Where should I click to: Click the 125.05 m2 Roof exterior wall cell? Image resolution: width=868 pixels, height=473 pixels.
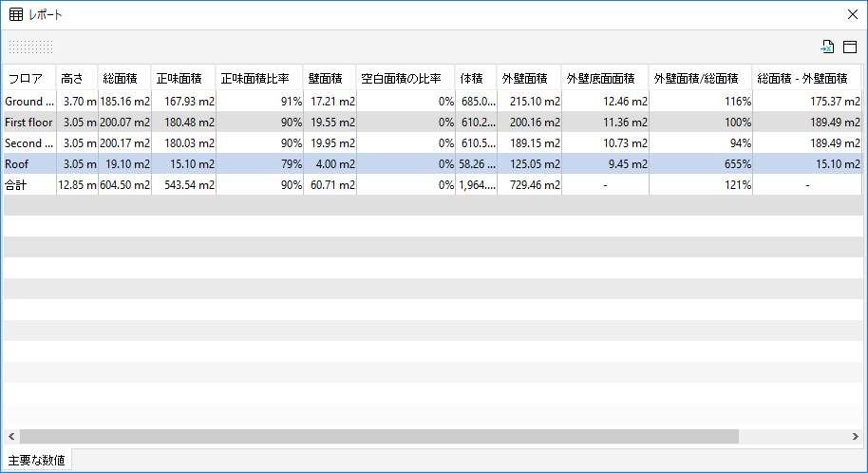click(529, 164)
